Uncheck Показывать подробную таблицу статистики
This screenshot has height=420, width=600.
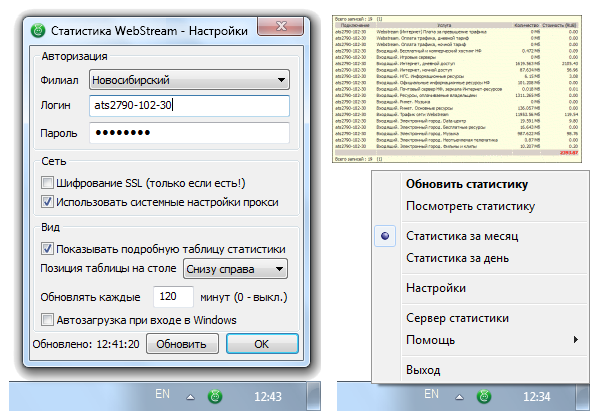tap(47, 249)
